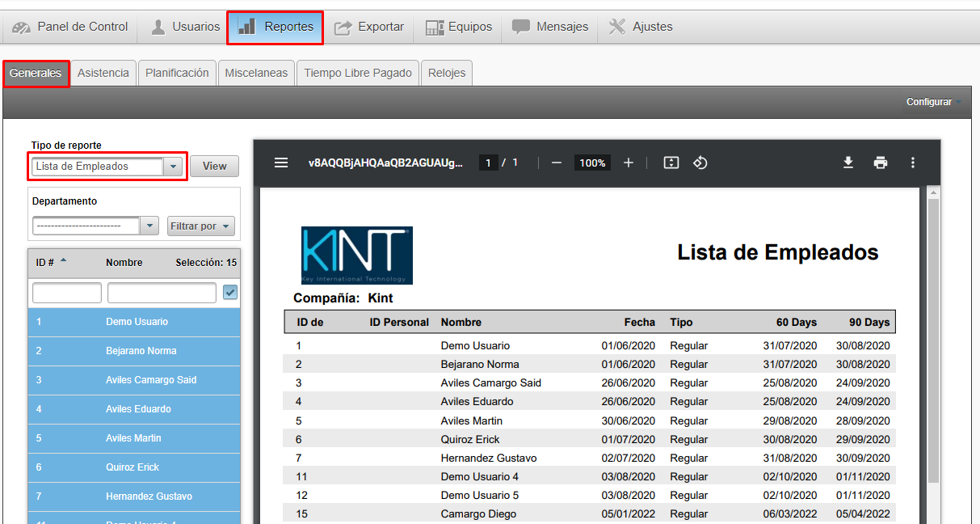Click the PDF zoom in plus icon
Viewport: 980px width, 524px height.
click(629, 163)
